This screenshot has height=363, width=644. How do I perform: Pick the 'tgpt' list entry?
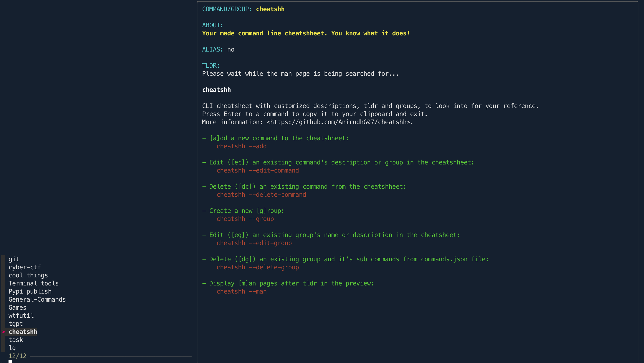[15, 324]
